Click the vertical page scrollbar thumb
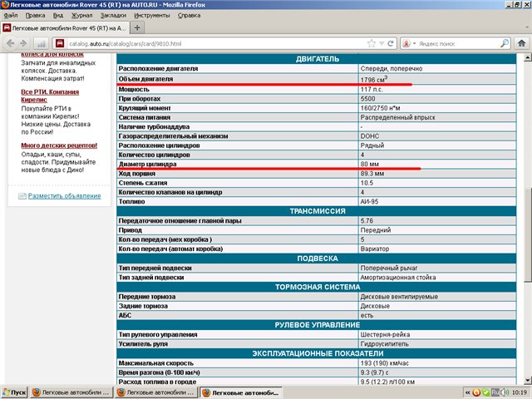Screen dimensions: 532x399 [x=528, y=234]
